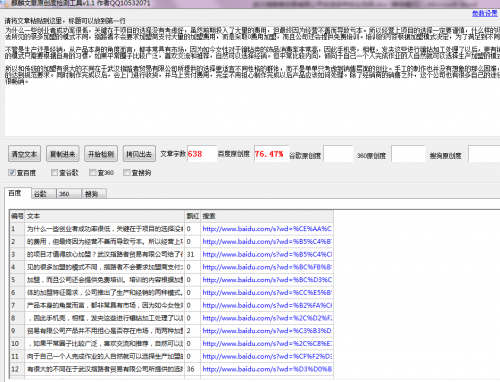500x382 pixels.
Task: Click the 飘红 column header
Action: [193, 216]
